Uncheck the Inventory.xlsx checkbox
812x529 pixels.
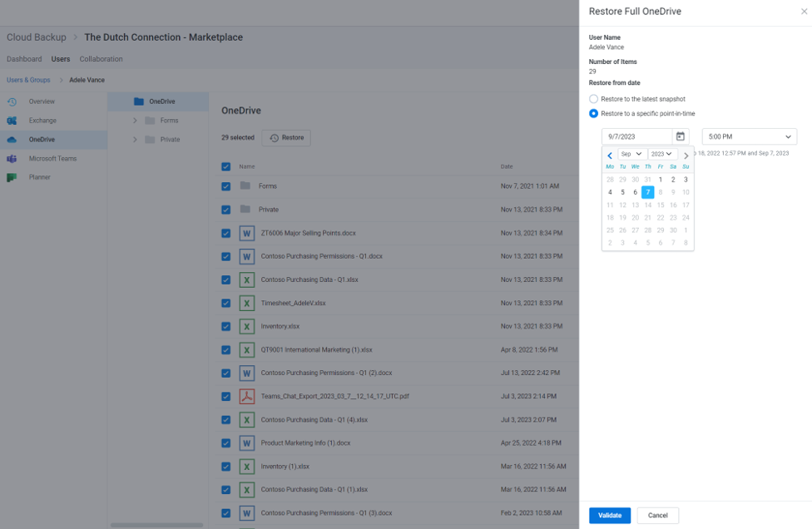(x=226, y=327)
